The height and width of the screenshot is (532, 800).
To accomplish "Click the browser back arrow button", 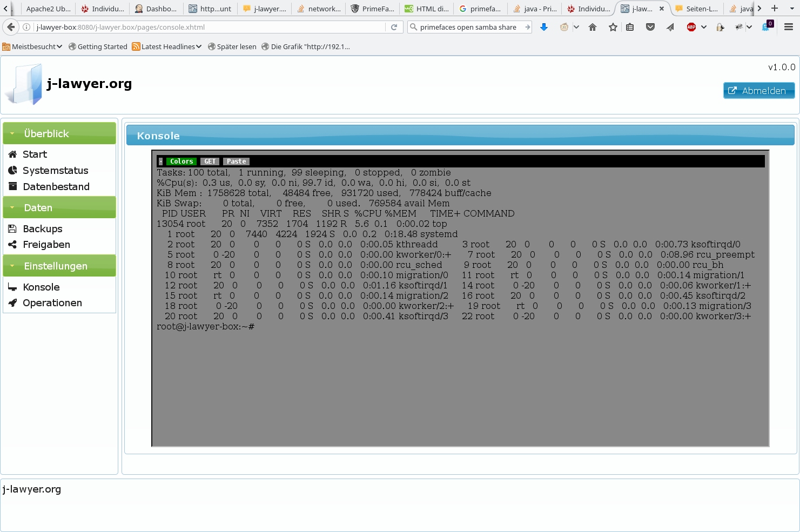I will click(11, 27).
